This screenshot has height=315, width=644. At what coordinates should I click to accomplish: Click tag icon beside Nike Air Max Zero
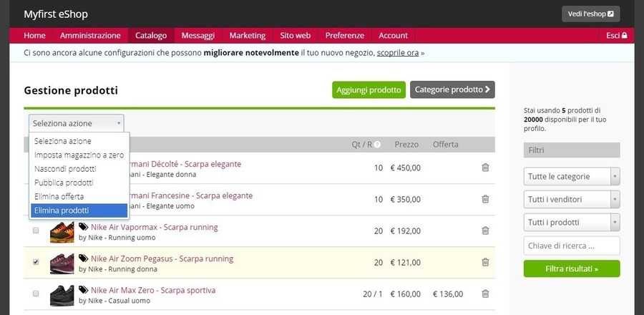pos(84,290)
